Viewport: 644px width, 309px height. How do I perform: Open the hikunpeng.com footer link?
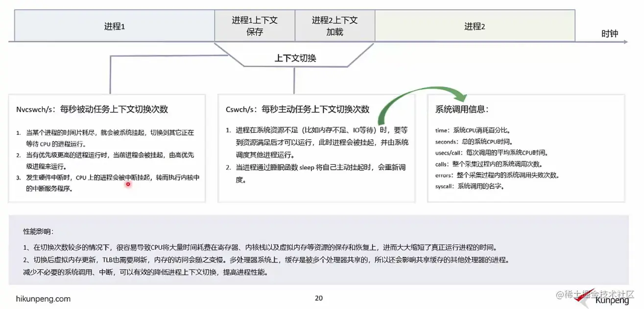(43, 299)
